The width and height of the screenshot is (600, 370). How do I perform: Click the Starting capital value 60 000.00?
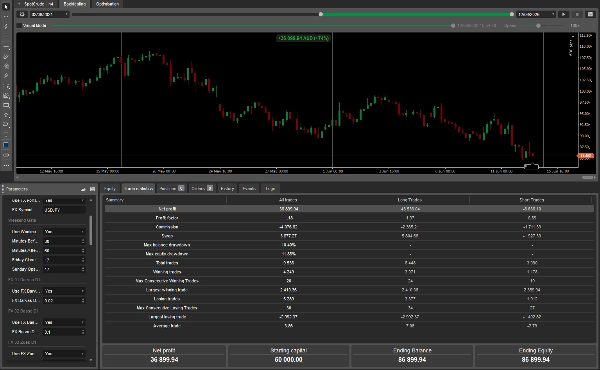click(288, 360)
